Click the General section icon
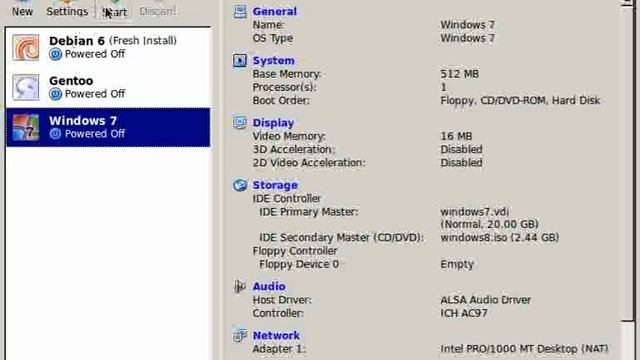Image resolution: width=640 pixels, height=360 pixels. pyautogui.click(x=240, y=11)
